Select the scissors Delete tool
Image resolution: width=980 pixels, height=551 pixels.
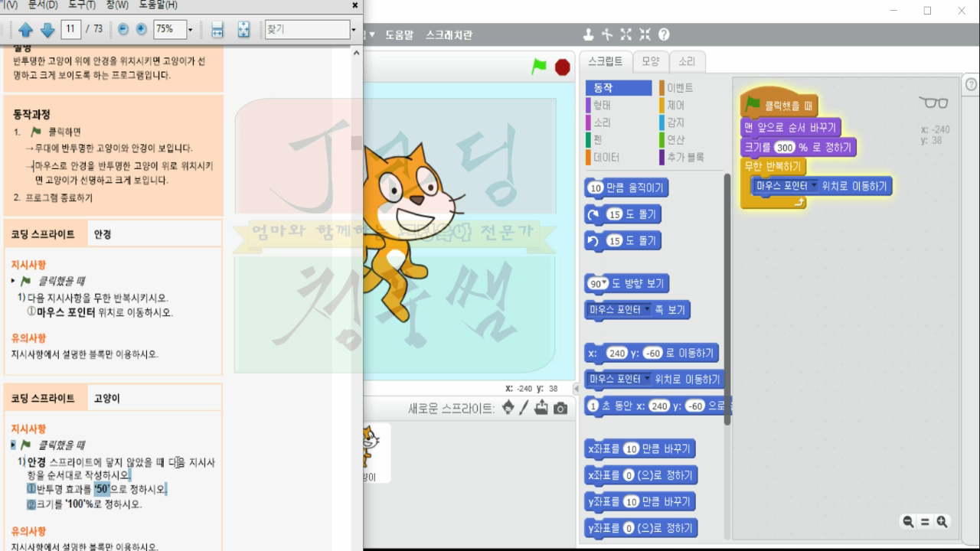pyautogui.click(x=608, y=34)
